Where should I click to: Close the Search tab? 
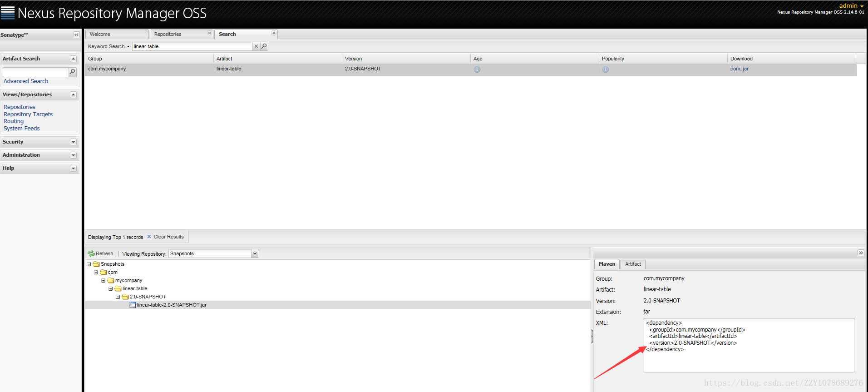274,33
